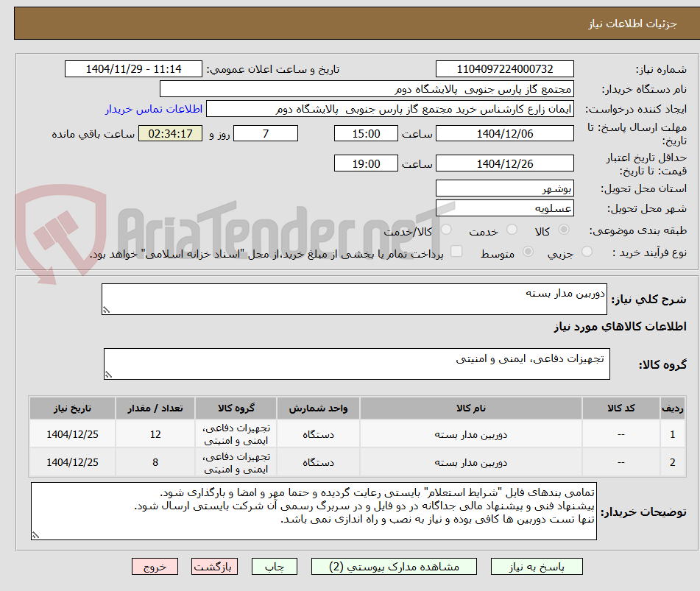This screenshot has width=700, height=591.
Task: Click the ردیف column header
Action: pos(672,408)
